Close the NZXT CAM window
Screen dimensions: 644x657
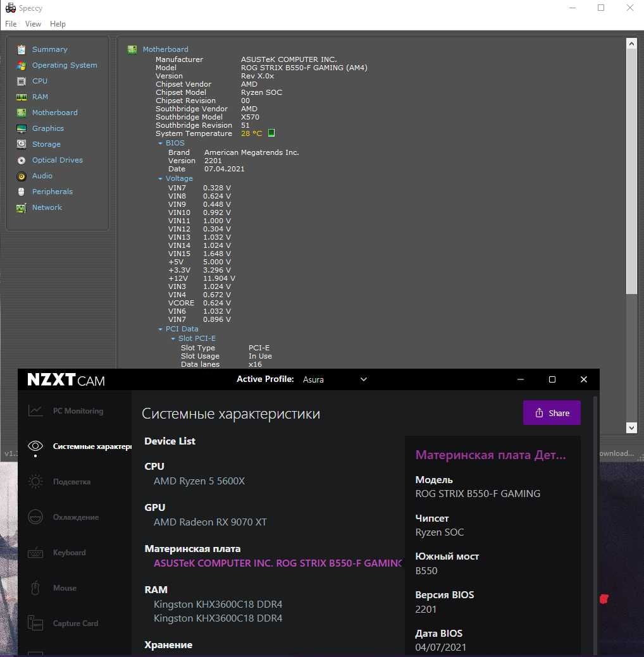[x=584, y=379]
